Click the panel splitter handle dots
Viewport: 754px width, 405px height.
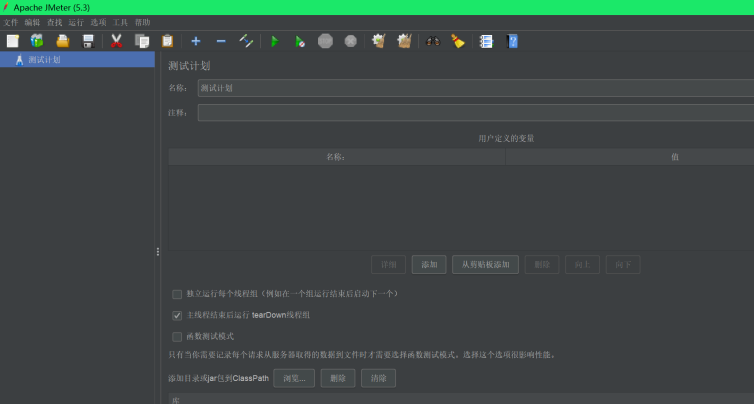pyautogui.click(x=158, y=252)
